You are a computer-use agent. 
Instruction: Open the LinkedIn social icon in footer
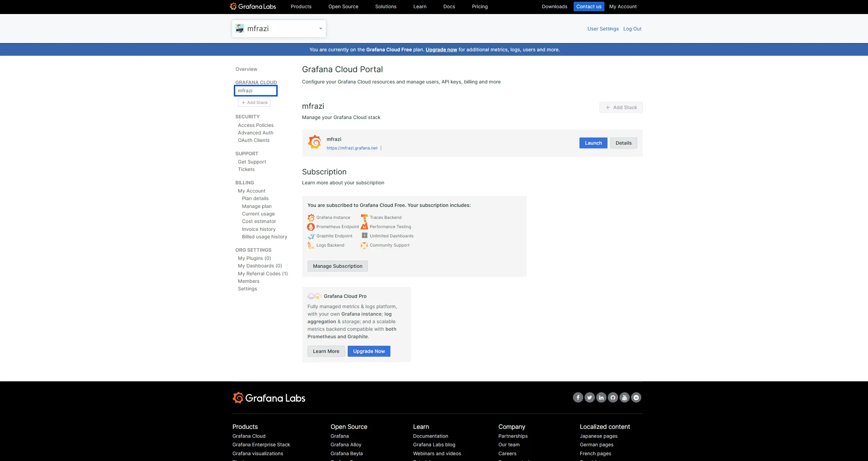pyautogui.click(x=601, y=397)
